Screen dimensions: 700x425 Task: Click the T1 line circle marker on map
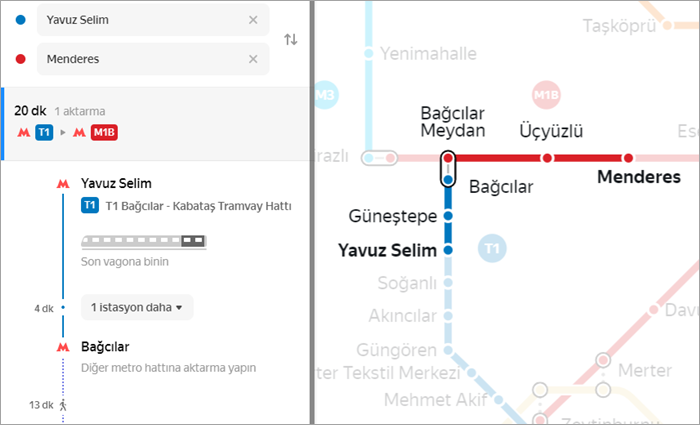coord(492,248)
